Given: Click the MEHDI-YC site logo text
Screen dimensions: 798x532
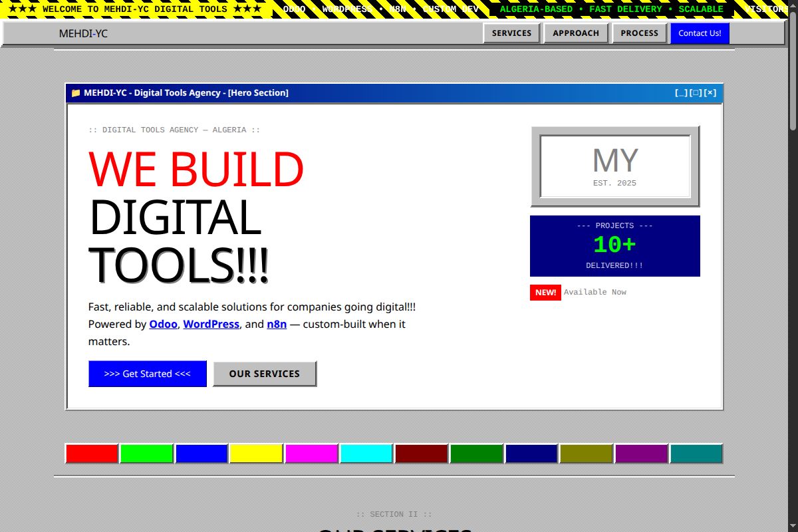Looking at the screenshot, I should pyautogui.click(x=83, y=33).
